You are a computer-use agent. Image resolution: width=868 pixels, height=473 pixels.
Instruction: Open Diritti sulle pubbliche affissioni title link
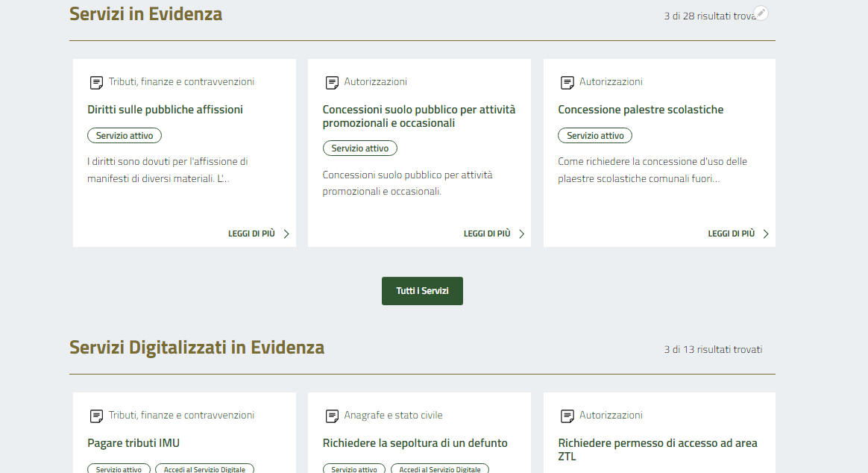(x=165, y=110)
